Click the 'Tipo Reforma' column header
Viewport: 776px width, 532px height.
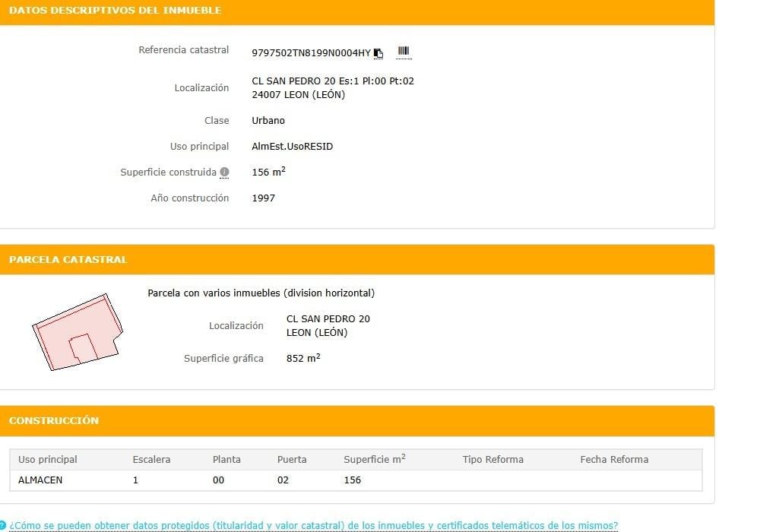tap(493, 459)
